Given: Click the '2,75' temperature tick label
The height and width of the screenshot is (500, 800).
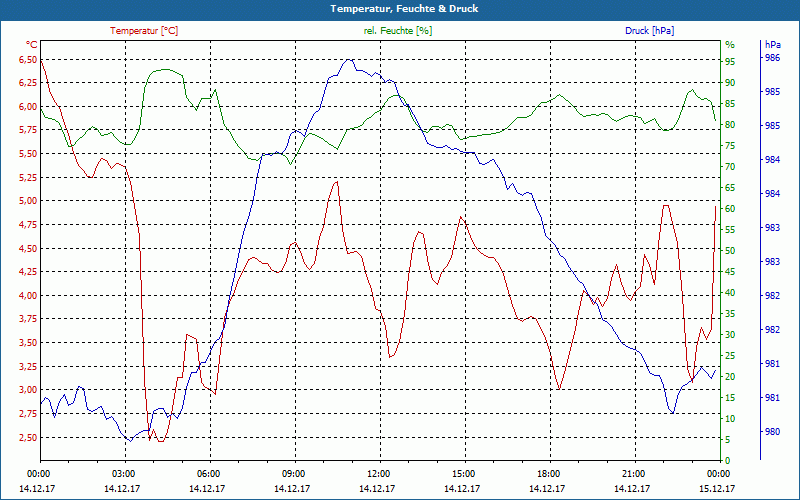Looking at the screenshot, I should click(28, 413).
